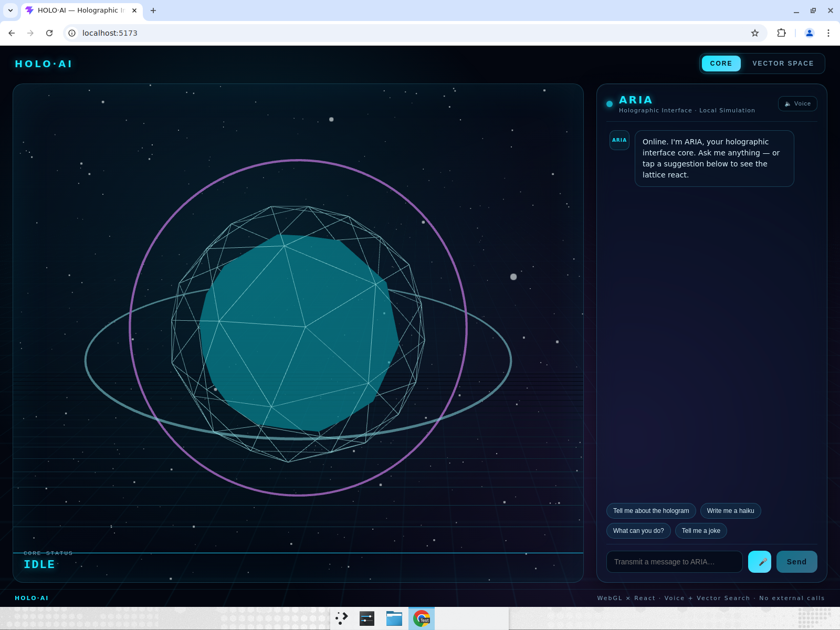Click browser back arrow

pos(12,33)
